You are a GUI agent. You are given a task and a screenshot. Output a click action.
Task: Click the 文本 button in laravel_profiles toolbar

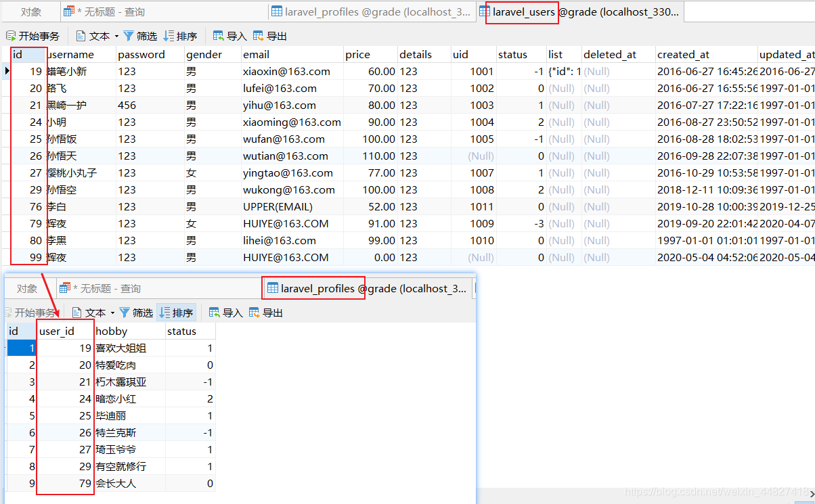(x=89, y=313)
